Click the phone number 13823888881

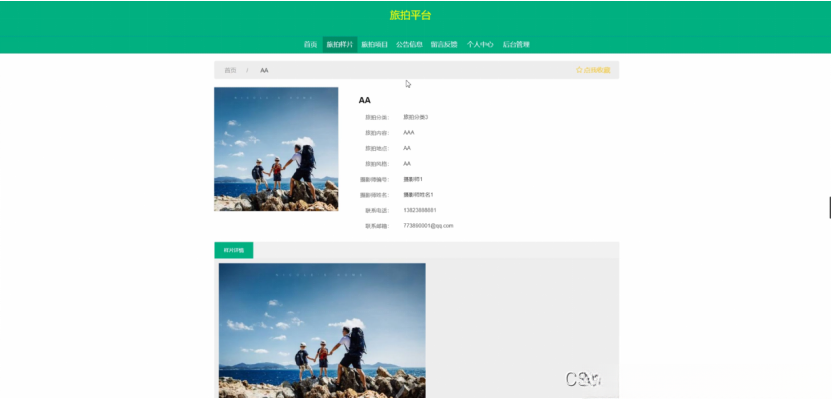coord(420,210)
